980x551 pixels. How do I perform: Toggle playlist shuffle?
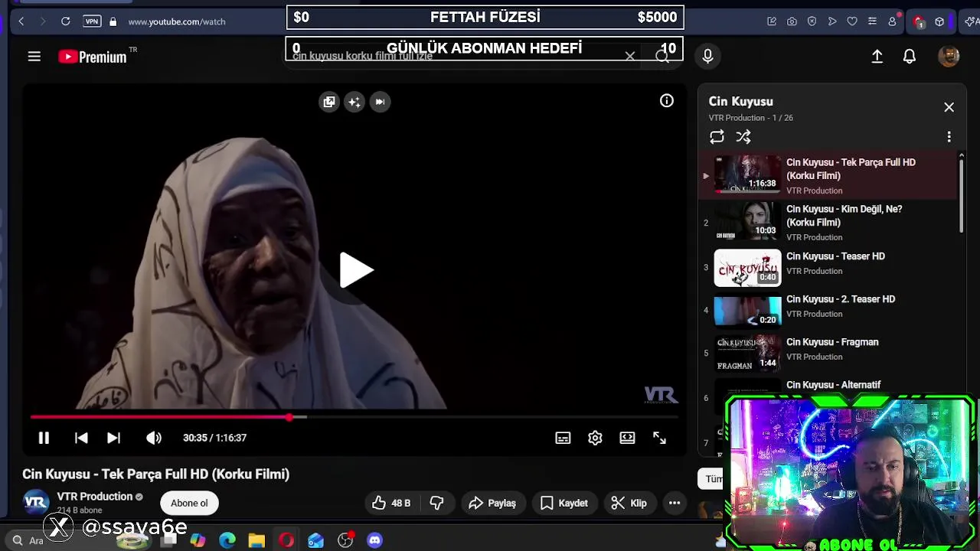pyautogui.click(x=743, y=137)
